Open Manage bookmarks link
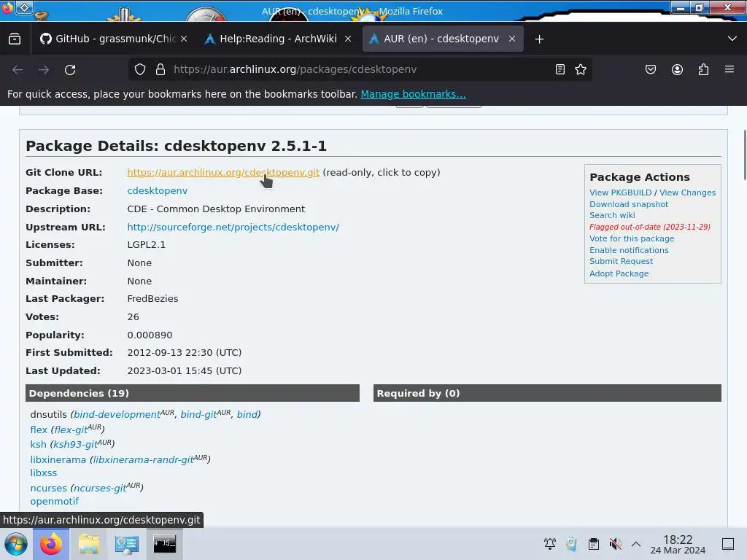 [413, 94]
